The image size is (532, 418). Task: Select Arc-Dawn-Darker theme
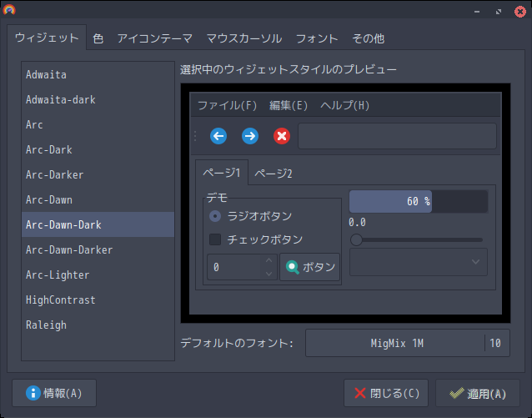click(98, 249)
